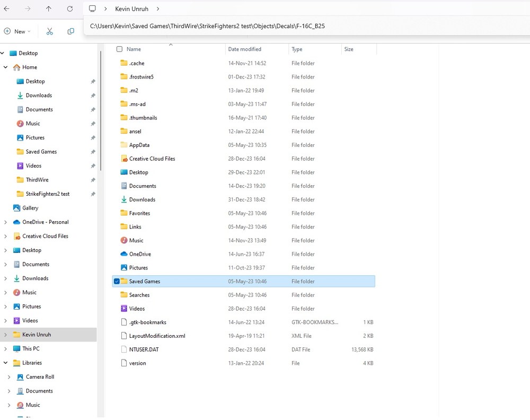Collapse the Desktop root in sidebar

point(2,53)
